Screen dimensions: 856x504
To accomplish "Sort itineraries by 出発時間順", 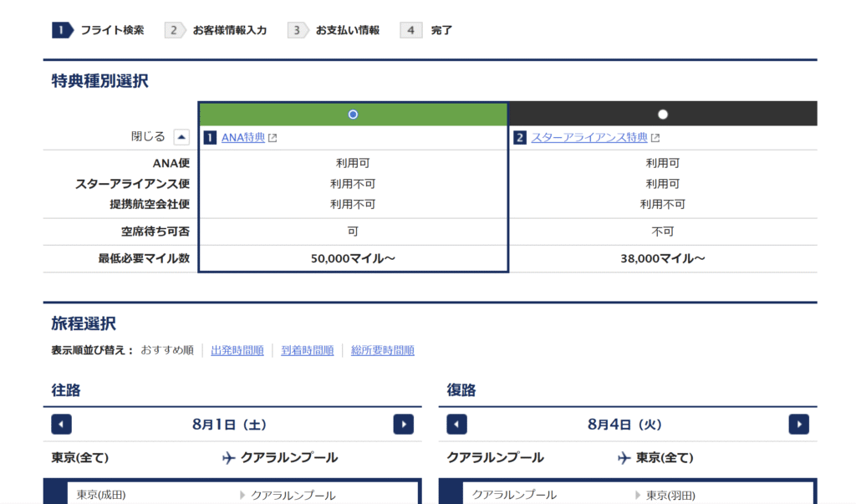I will tap(237, 350).
